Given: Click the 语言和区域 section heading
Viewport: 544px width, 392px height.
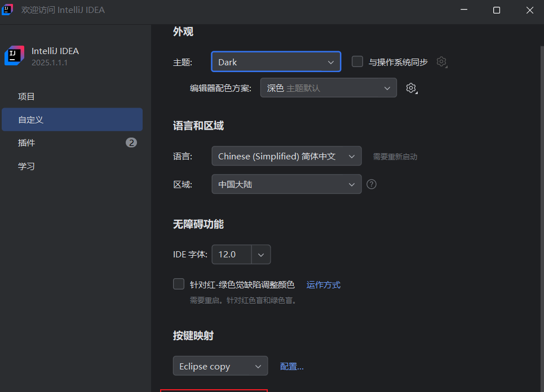Looking at the screenshot, I should 198,126.
